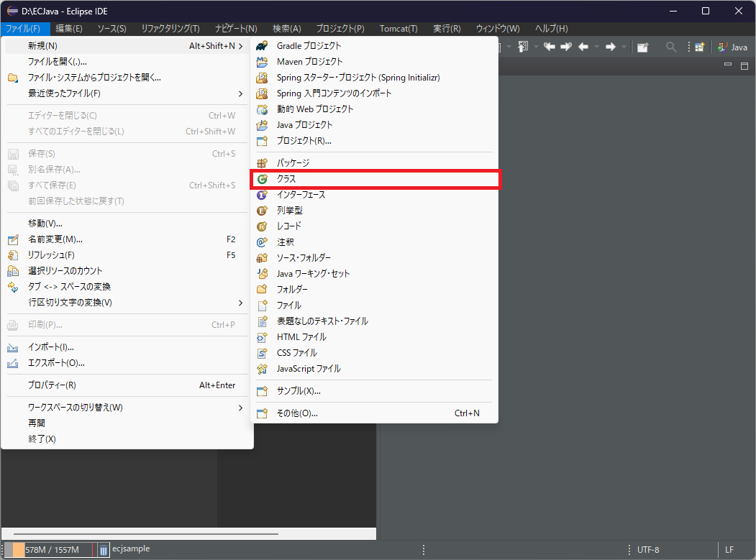756x560 pixels.
Task: Create Java ワーキング・セット
Action: click(x=374, y=274)
